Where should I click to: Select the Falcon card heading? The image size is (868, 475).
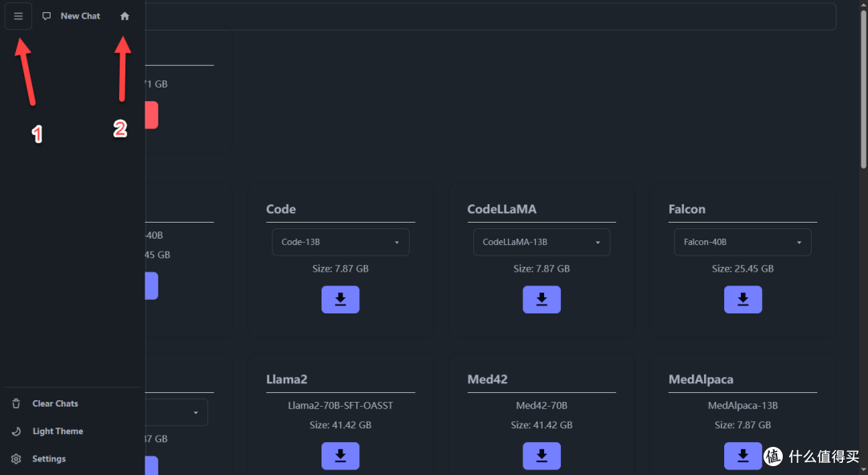pos(687,209)
